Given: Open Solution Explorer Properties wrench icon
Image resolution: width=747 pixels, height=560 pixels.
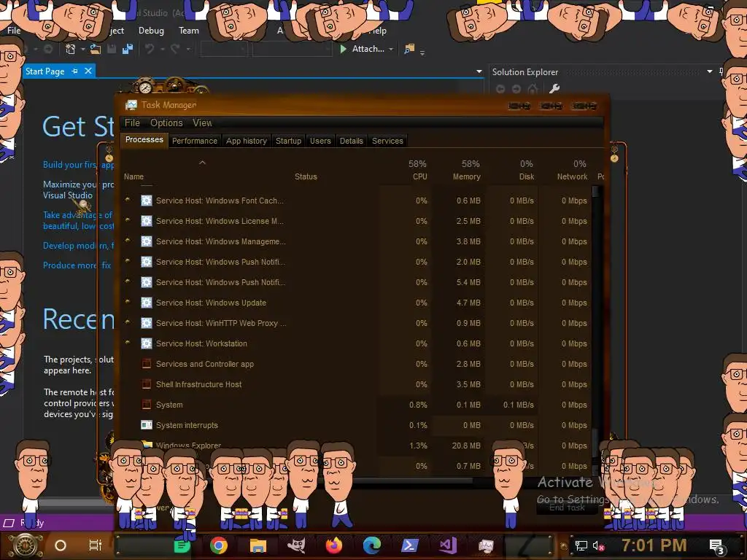Looking at the screenshot, I should coord(554,88).
